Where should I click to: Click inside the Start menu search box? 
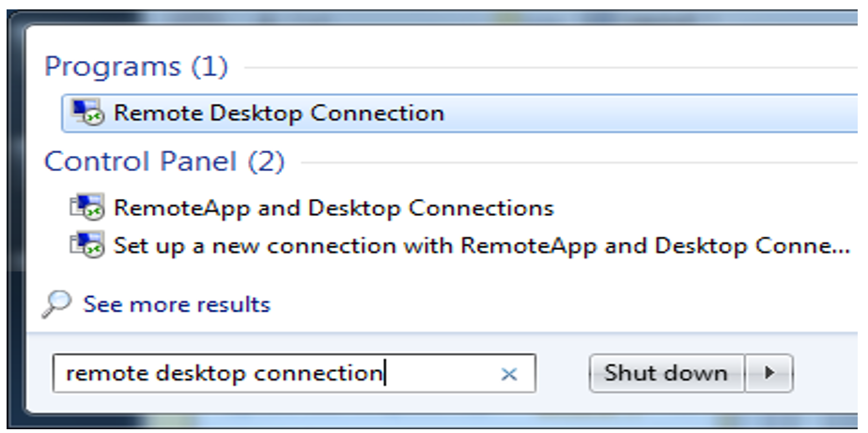442,374
